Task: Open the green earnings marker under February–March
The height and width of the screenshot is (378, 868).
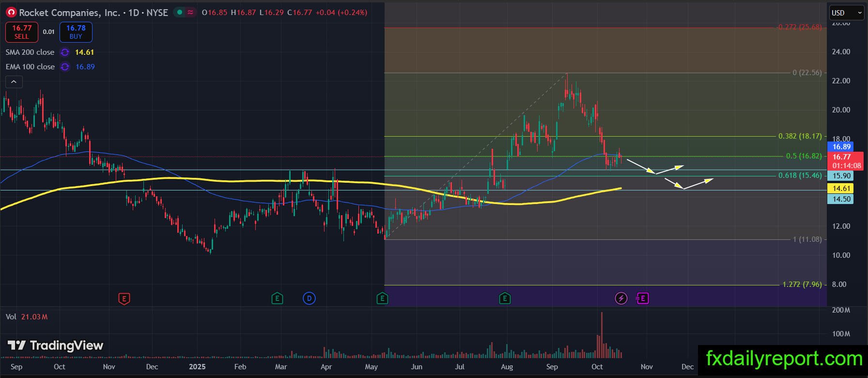Action: click(x=277, y=299)
